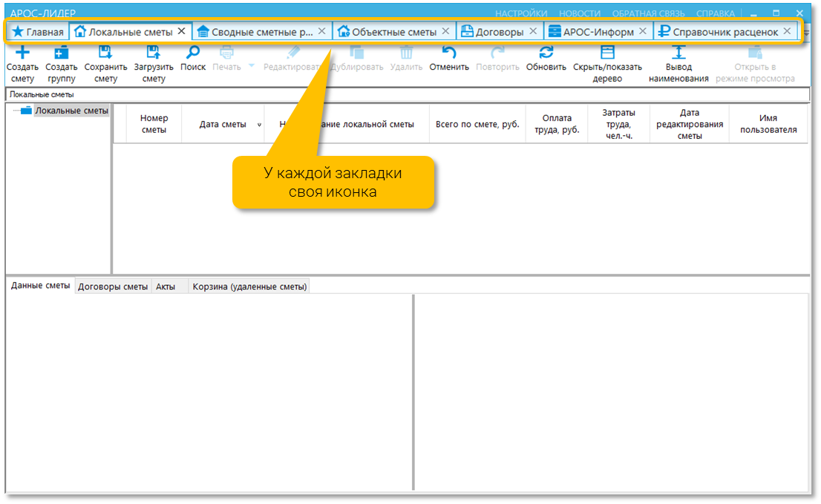Click the Загрузить смету icon
This screenshot has width=821, height=504.
pyautogui.click(x=153, y=52)
